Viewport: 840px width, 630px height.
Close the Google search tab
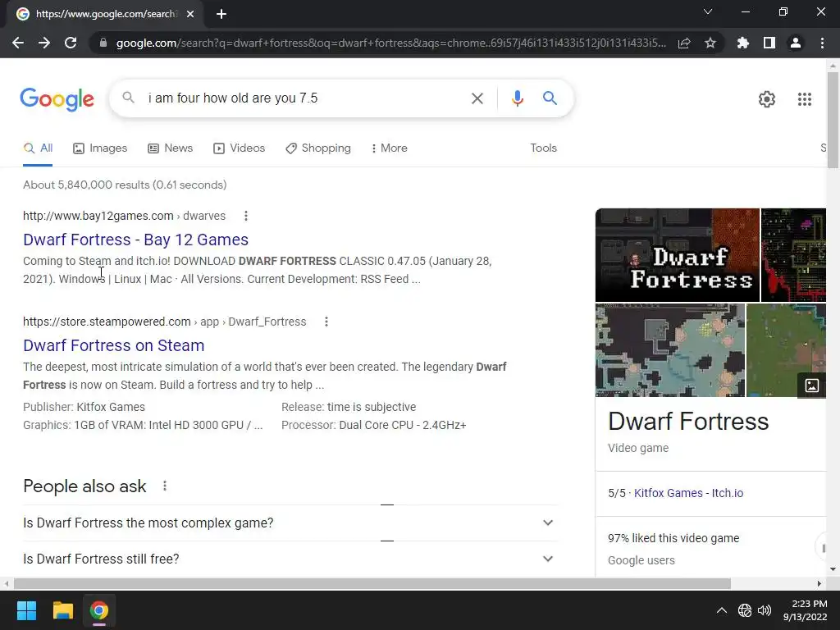(190, 14)
